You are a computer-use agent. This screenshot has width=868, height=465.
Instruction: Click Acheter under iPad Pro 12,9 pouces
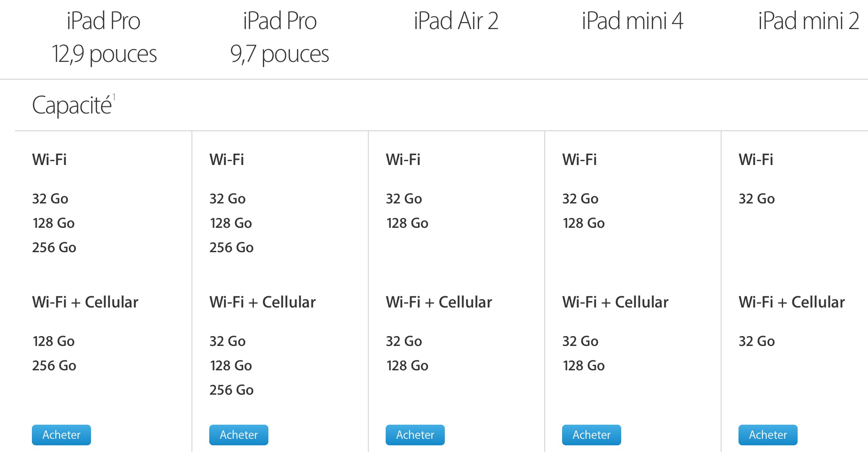(x=61, y=435)
